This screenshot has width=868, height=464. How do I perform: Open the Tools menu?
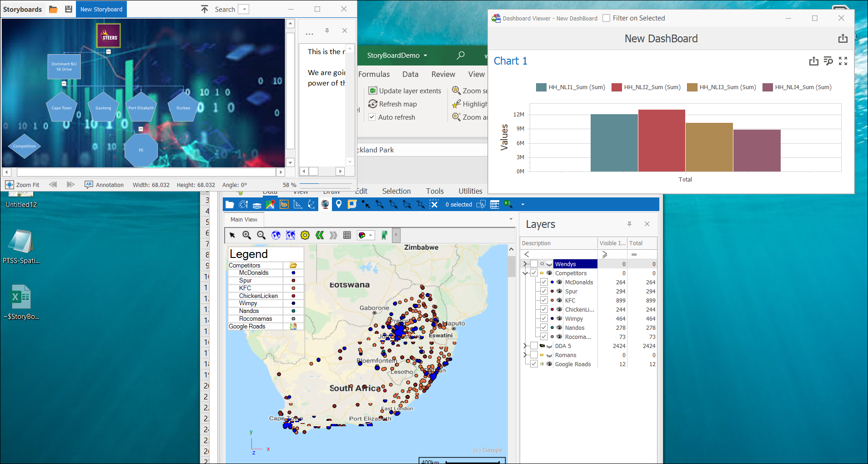(x=435, y=191)
